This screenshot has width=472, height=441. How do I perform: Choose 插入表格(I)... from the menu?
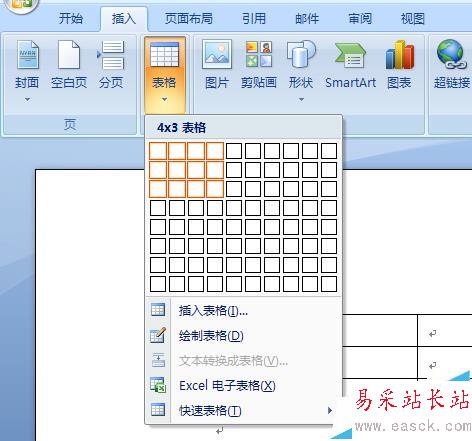(x=243, y=311)
